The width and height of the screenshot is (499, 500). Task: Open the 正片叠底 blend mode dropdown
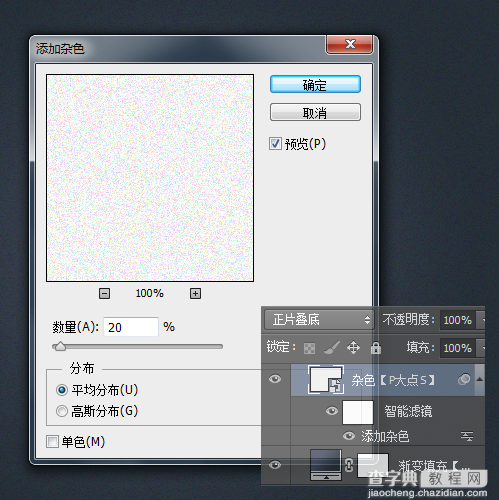[x=319, y=320]
